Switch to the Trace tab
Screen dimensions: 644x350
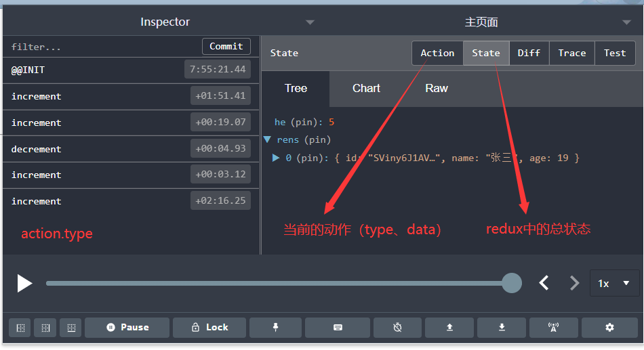571,53
